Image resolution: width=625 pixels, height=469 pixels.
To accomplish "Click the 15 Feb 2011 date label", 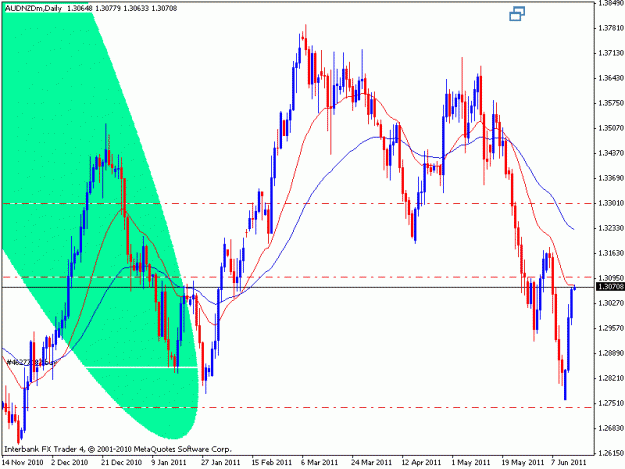I will 271,462.
